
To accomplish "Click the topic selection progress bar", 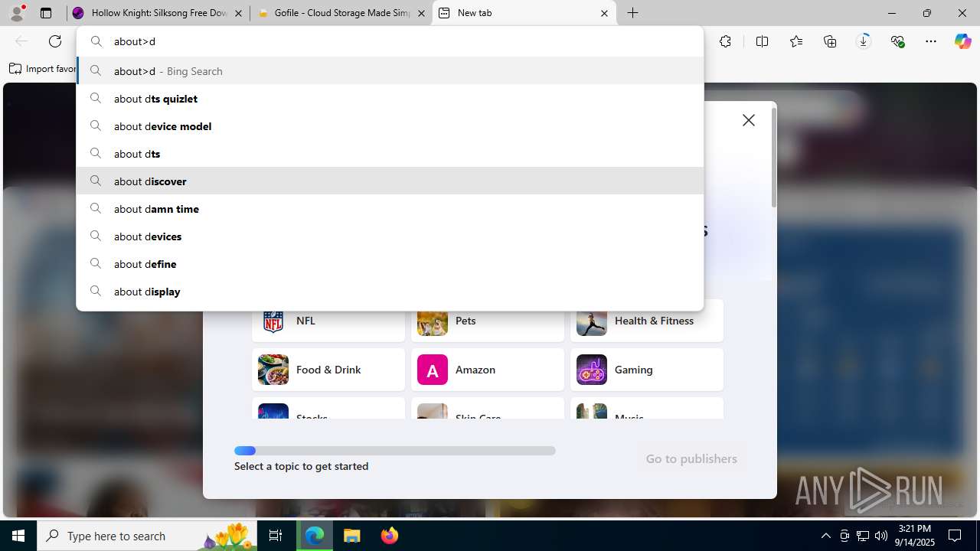I will click(395, 451).
